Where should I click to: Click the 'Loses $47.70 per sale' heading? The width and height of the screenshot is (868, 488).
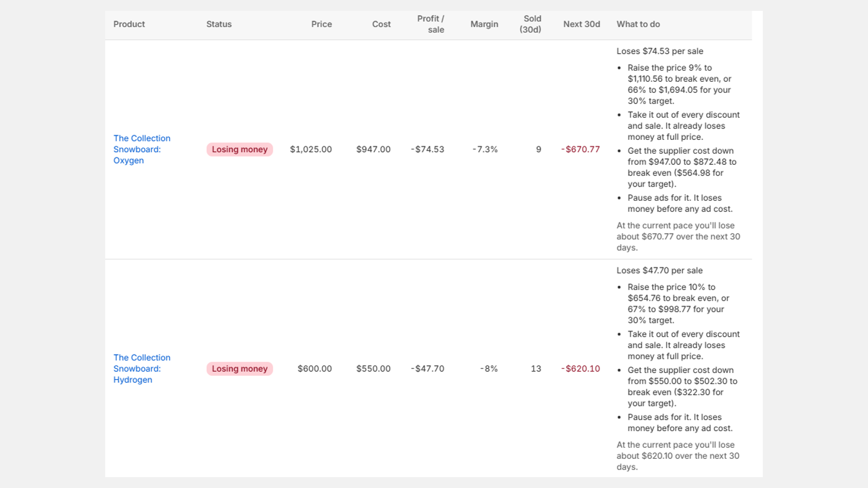click(x=660, y=270)
